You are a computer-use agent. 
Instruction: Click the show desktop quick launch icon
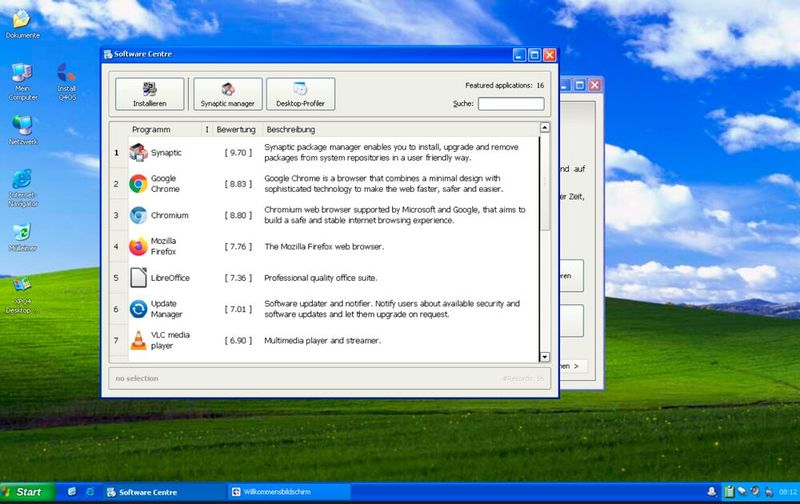[x=72, y=492]
